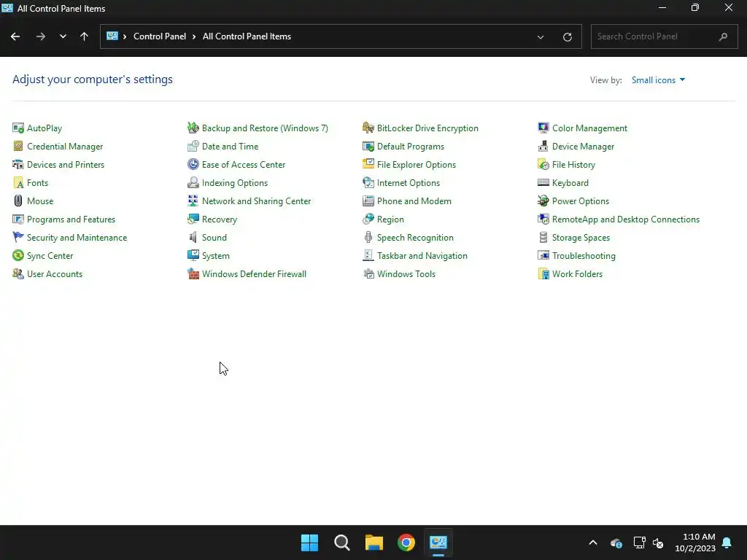
Task: Go back with the back arrow
Action: (x=15, y=36)
